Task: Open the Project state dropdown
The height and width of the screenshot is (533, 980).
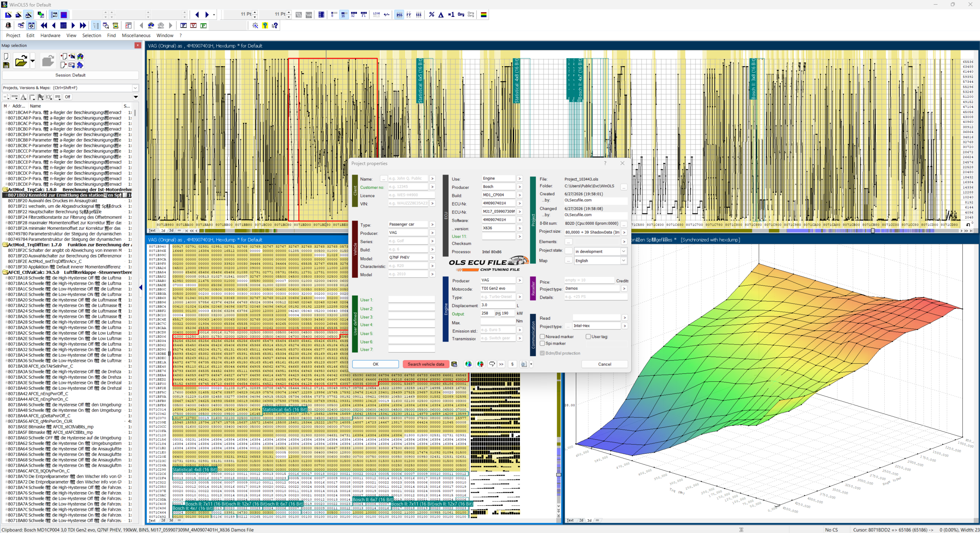Action: click(624, 251)
